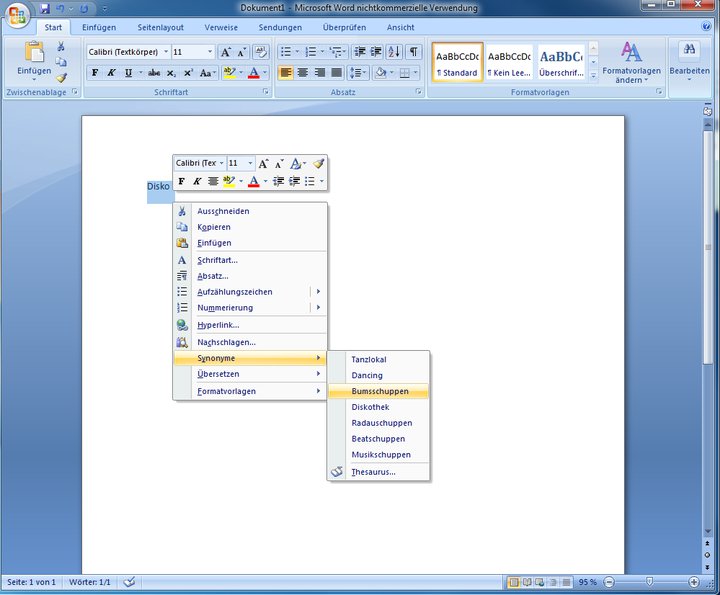Select the Standard style in Formatvorlagen gallery

pos(458,62)
